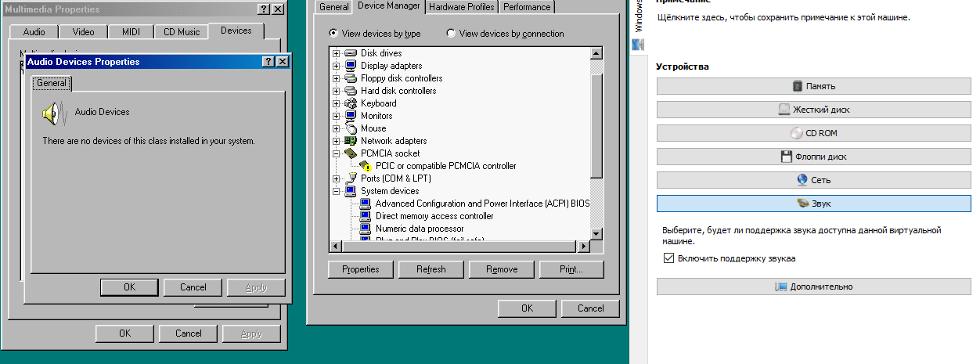Screen dimensions: 980x364
Task: Click the Дополнительно button
Action: click(x=814, y=287)
